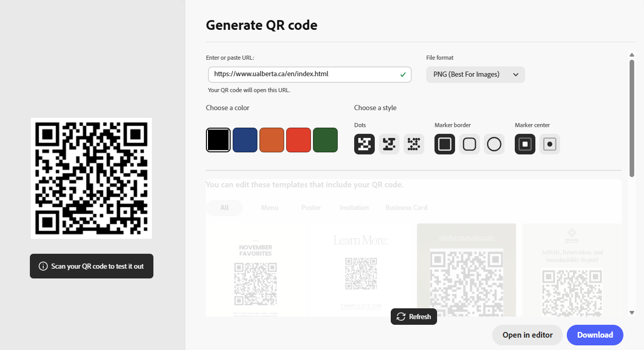Click the Download button
The height and width of the screenshot is (350, 644).
point(595,335)
